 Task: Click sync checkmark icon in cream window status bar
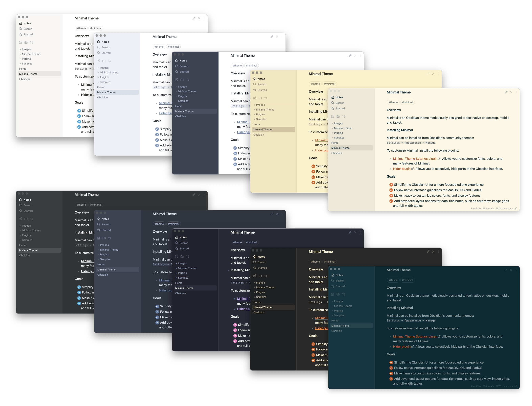click(x=516, y=208)
